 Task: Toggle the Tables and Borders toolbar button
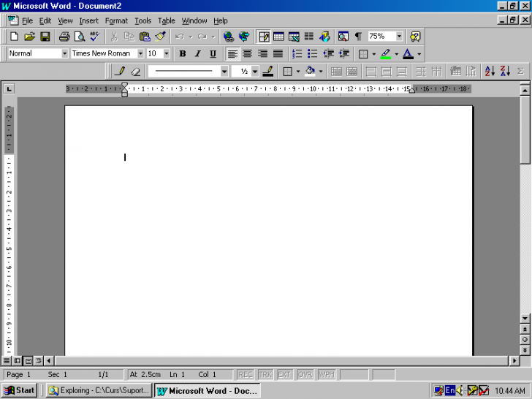pyautogui.click(x=264, y=37)
